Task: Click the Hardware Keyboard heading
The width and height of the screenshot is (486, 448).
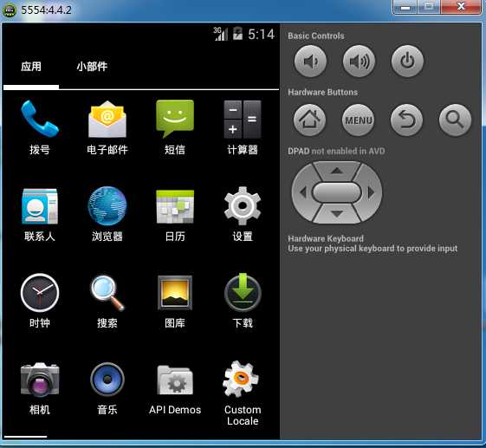Action: [x=326, y=238]
